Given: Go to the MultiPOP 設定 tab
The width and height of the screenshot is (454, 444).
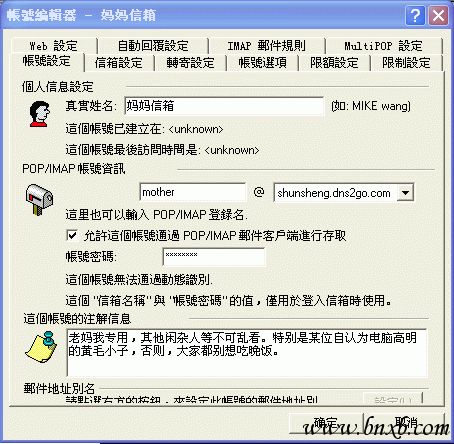Looking at the screenshot, I should [384, 46].
